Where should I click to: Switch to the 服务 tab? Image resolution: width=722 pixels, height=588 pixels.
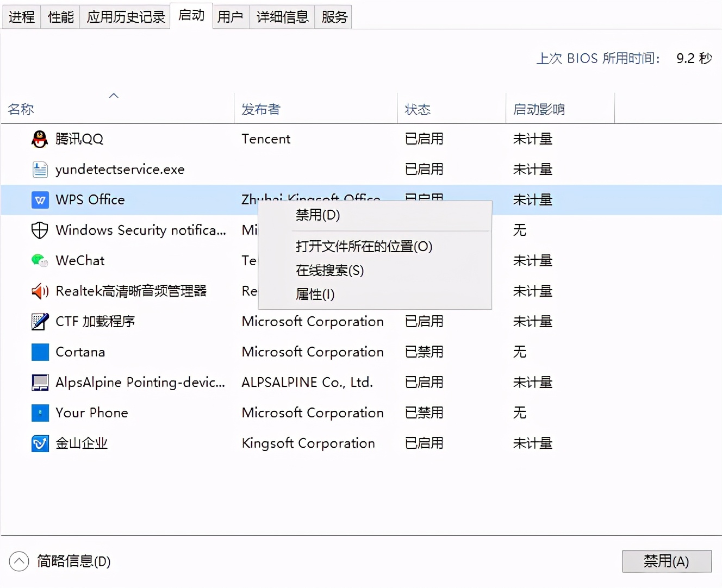333,16
